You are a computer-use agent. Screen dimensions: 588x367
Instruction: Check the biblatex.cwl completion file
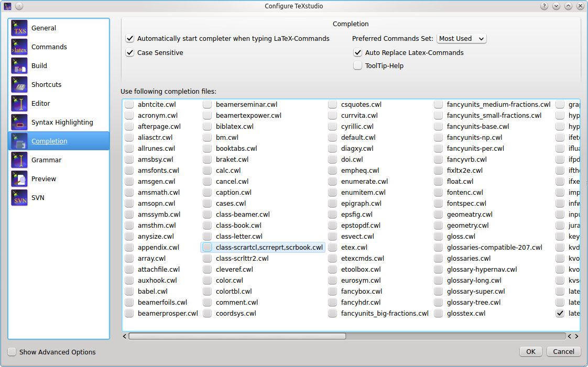(x=208, y=127)
